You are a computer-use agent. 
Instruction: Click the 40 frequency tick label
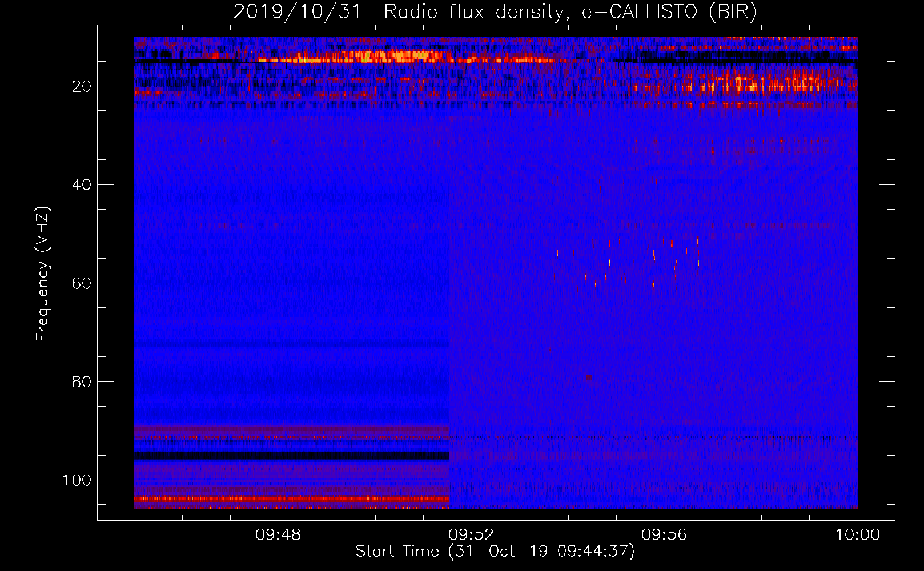coord(82,185)
